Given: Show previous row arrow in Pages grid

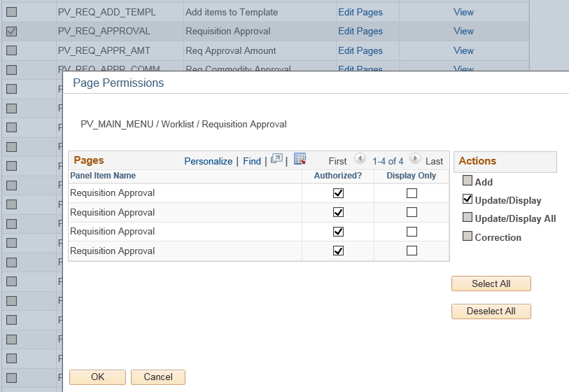Looking at the screenshot, I should pos(360,159).
